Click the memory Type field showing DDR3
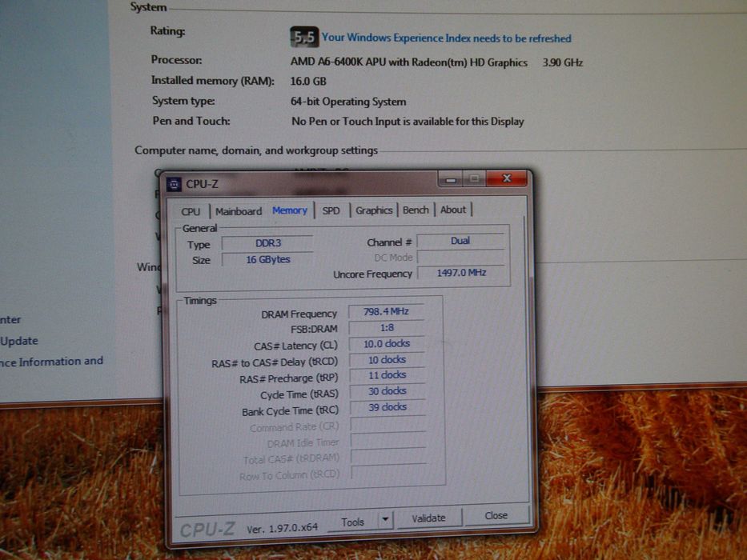 (x=267, y=243)
